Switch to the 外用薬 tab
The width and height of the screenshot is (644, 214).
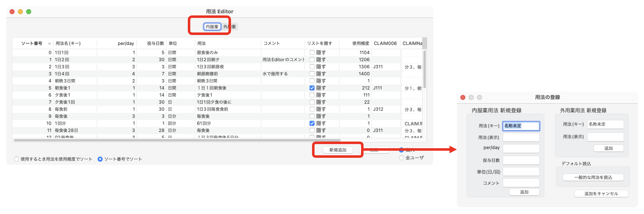click(x=230, y=27)
